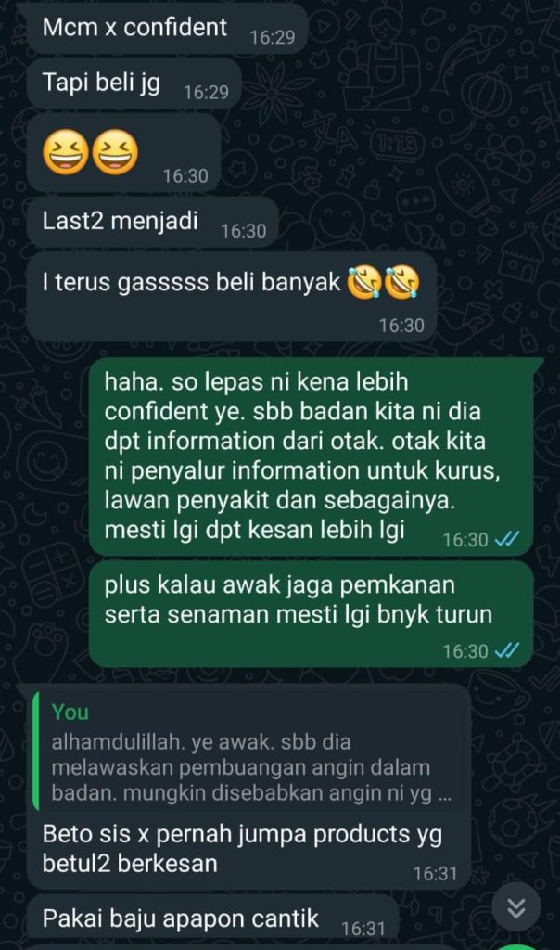Tap the laughing emojis after 'beli banyak'
The image size is (560, 950).
click(384, 283)
